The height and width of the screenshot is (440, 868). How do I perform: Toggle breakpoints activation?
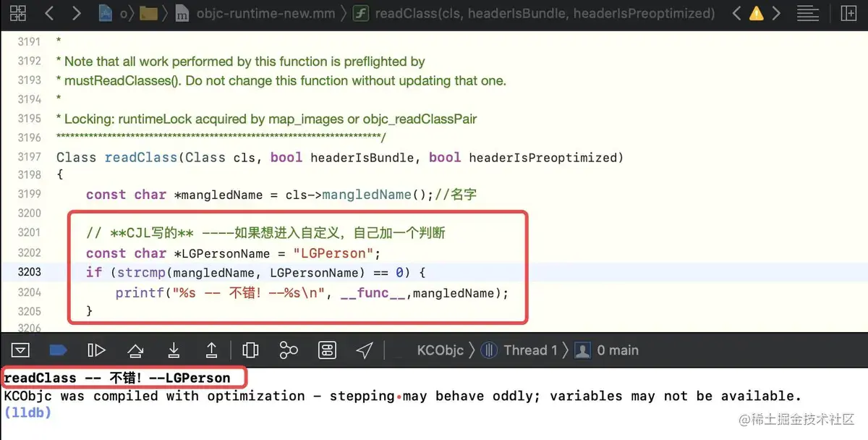point(58,350)
